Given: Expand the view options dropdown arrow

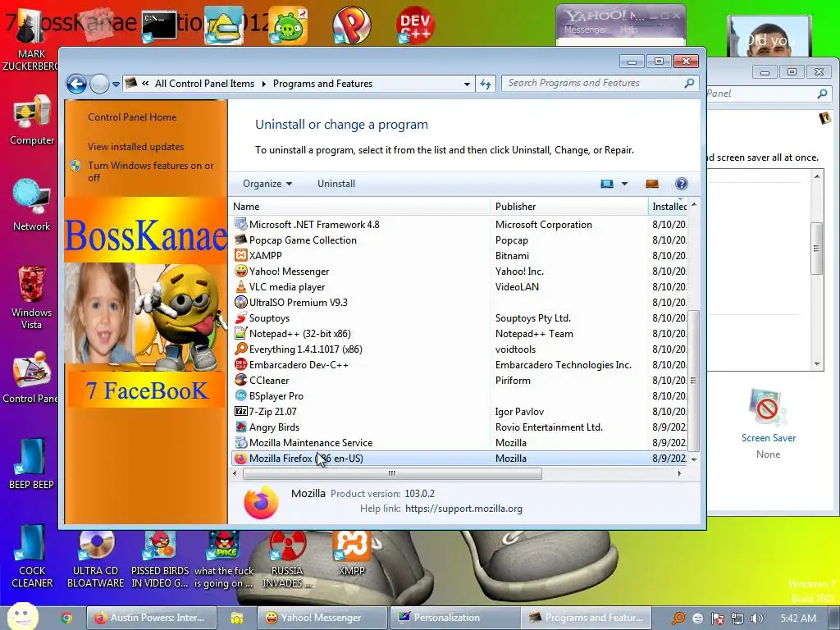Looking at the screenshot, I should [x=624, y=184].
